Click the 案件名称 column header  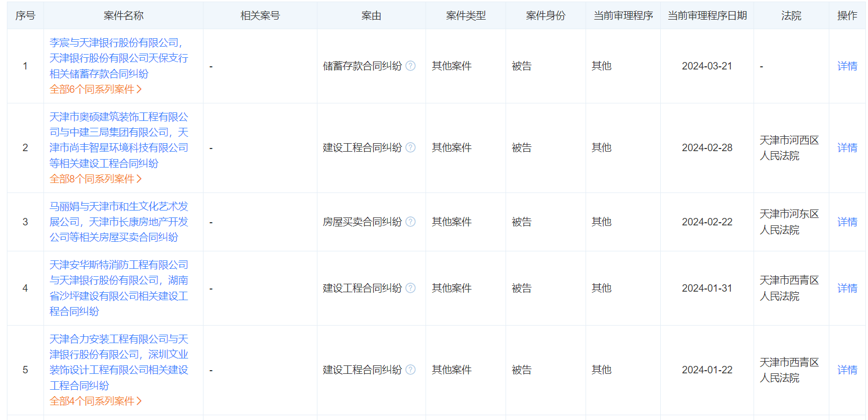(123, 16)
